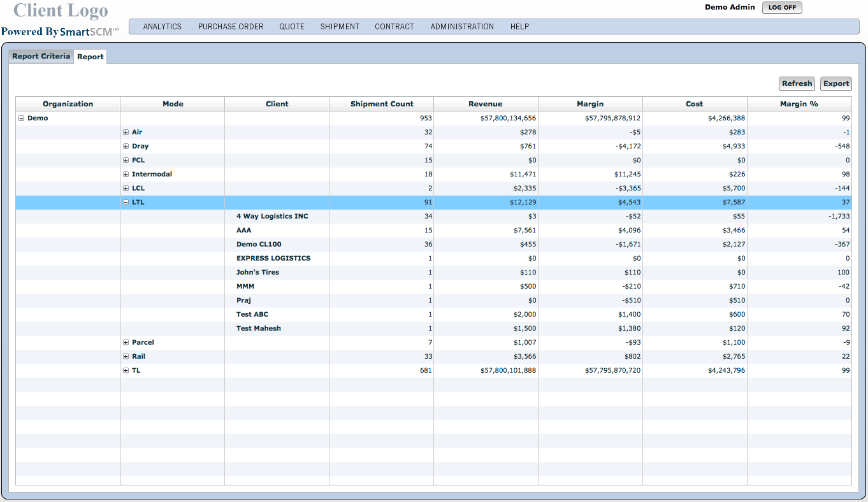Expand the Parcel mode row

click(126, 343)
